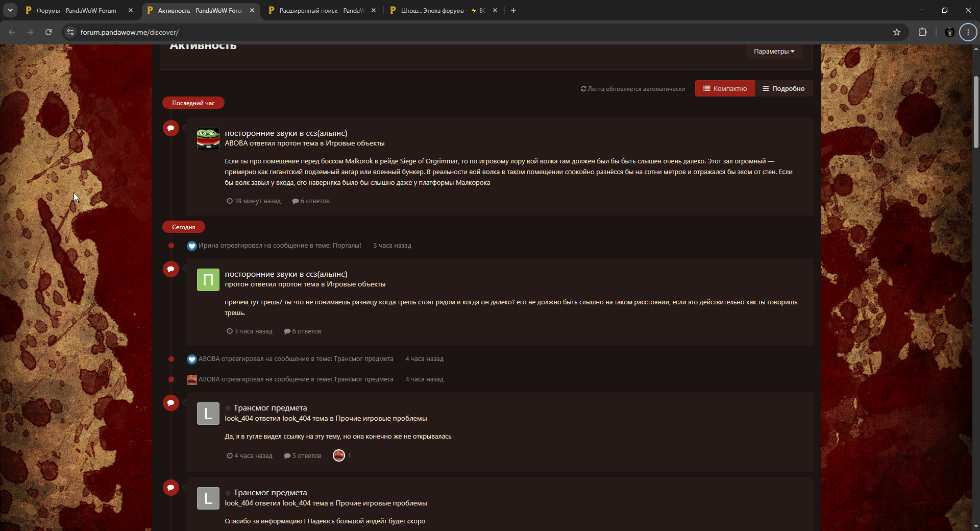Click the L avatar on the Спасибо за информацию post
980x531 pixels.
pyautogui.click(x=208, y=498)
